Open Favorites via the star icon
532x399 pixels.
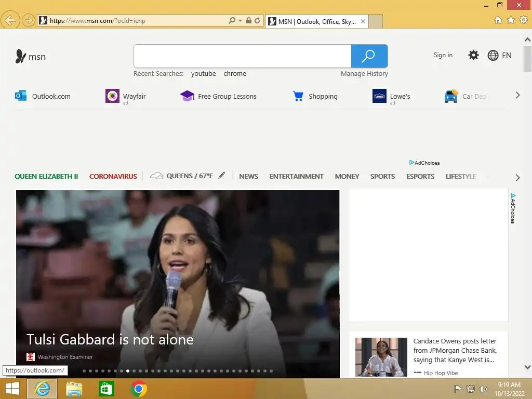pyautogui.click(x=511, y=20)
